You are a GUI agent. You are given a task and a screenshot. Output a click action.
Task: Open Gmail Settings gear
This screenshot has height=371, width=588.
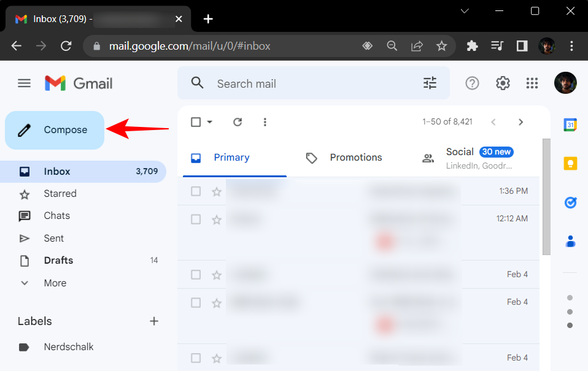[503, 83]
